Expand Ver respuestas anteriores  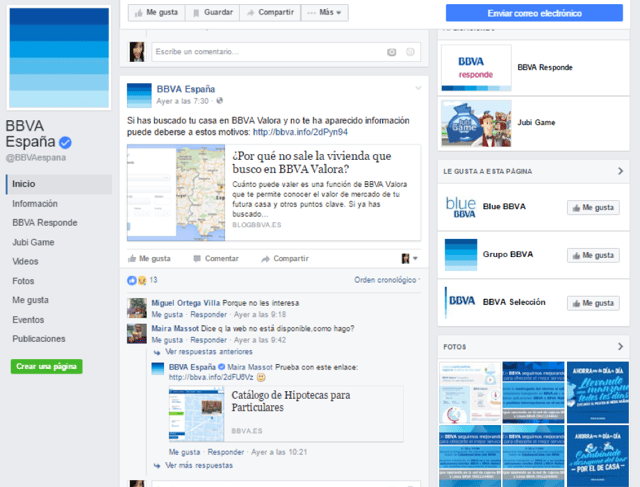click(x=209, y=352)
